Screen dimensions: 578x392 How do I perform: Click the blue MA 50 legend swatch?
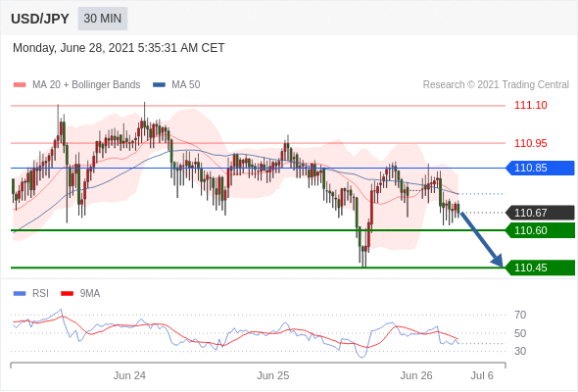point(159,85)
